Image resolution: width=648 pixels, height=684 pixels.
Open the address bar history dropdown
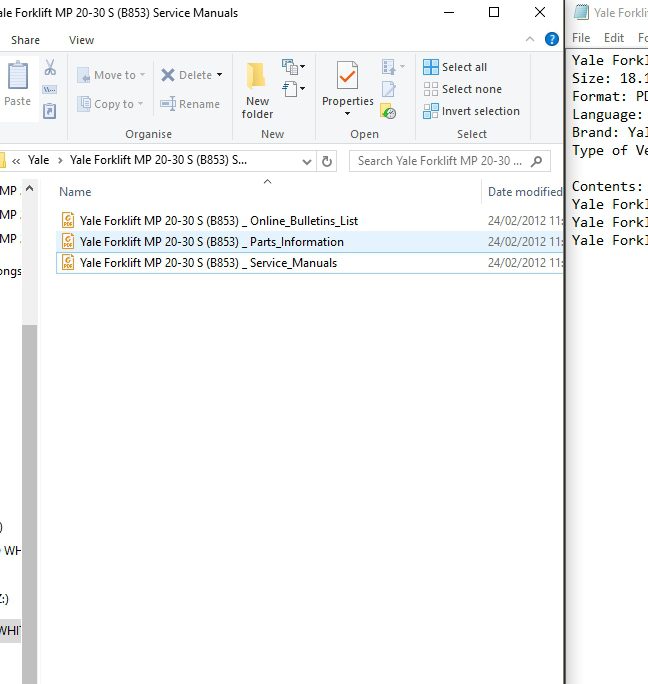point(307,161)
